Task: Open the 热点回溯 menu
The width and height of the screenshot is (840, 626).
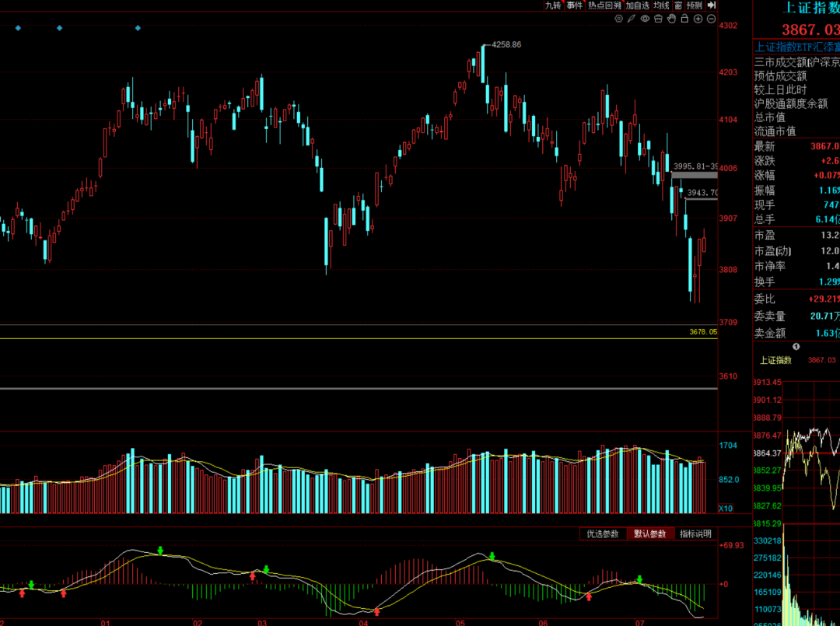Action: click(604, 5)
